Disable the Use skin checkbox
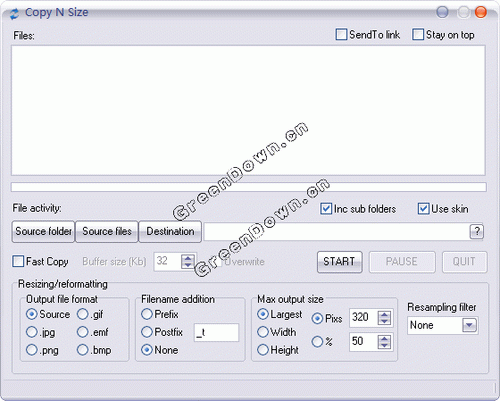500x401 pixels. click(x=423, y=209)
